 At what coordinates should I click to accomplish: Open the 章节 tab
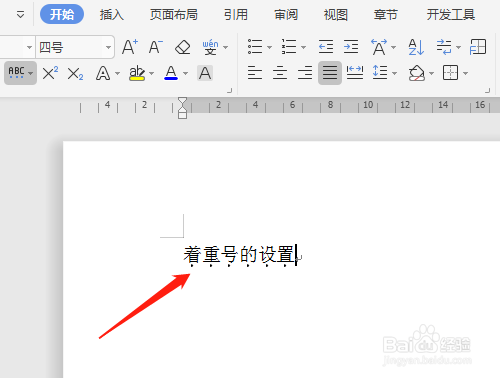click(386, 15)
